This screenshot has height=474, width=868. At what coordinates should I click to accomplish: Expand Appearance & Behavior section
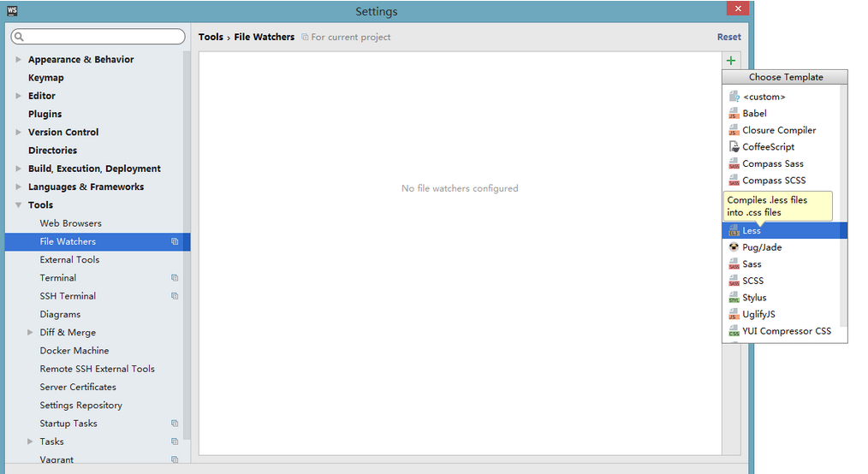(x=18, y=59)
